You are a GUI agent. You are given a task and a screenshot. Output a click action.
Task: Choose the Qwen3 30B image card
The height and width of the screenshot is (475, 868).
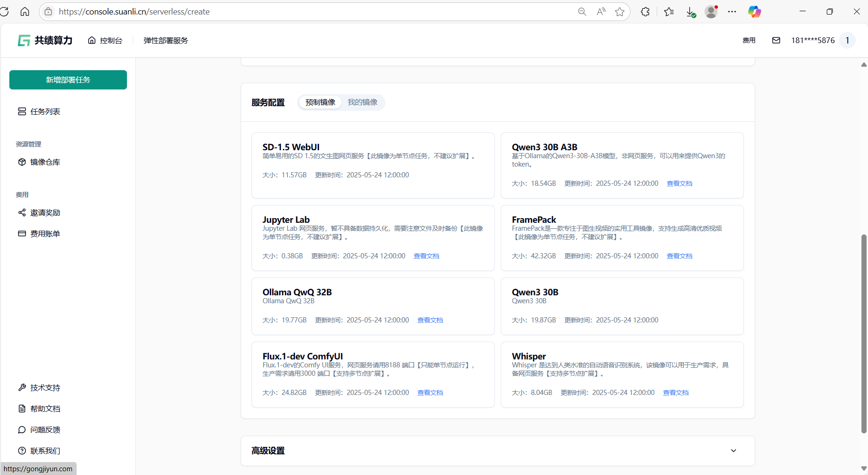[x=622, y=306]
